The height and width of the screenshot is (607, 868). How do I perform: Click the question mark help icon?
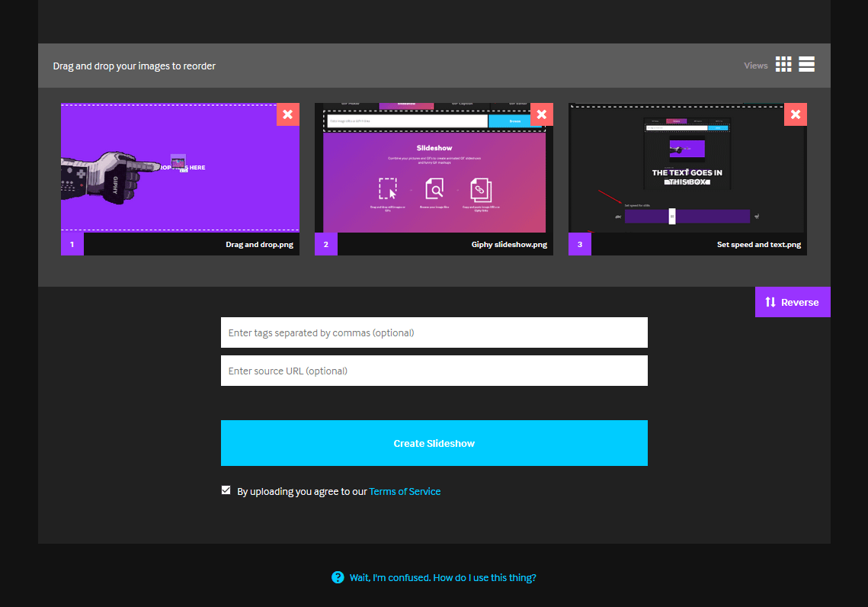338,578
